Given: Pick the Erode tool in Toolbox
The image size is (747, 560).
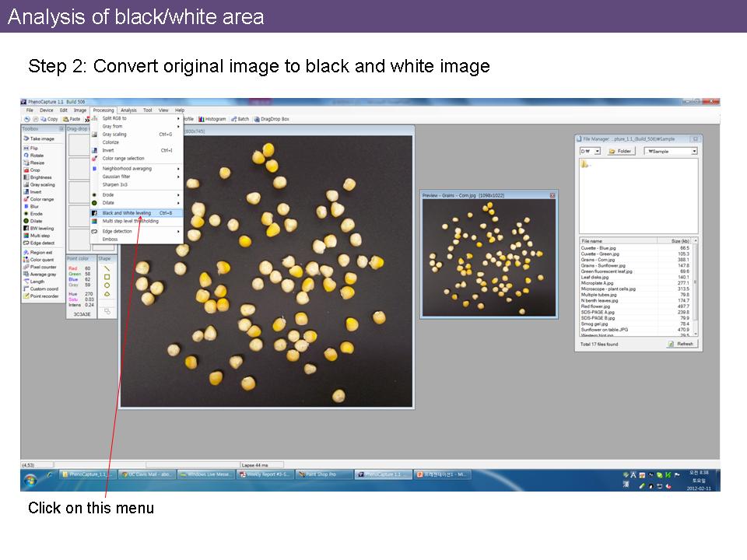Looking at the screenshot, I should point(36,214).
